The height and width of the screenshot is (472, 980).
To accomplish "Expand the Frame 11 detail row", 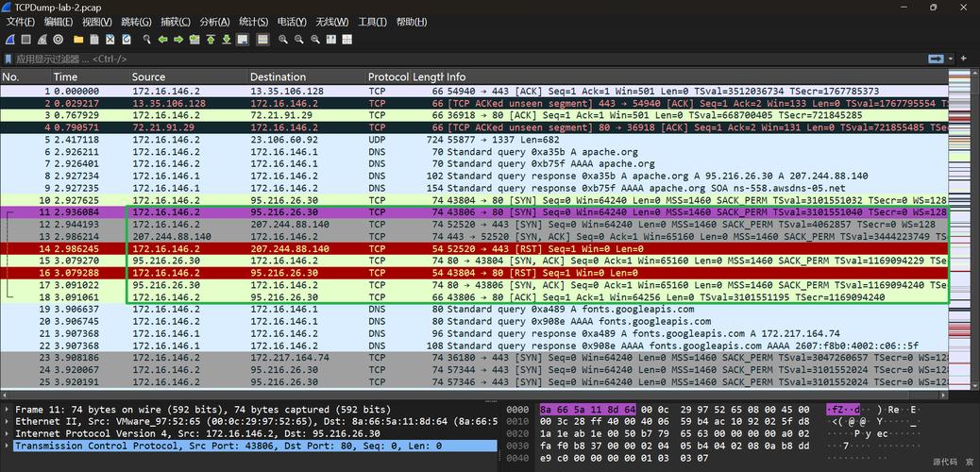I will 7,410.
